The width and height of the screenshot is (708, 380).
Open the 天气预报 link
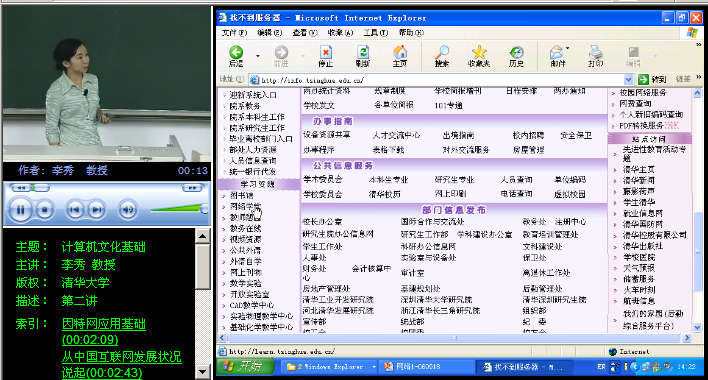tap(638, 268)
